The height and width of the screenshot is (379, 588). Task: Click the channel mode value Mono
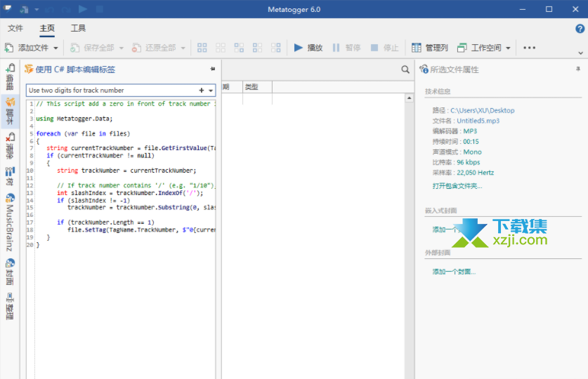[x=473, y=152]
